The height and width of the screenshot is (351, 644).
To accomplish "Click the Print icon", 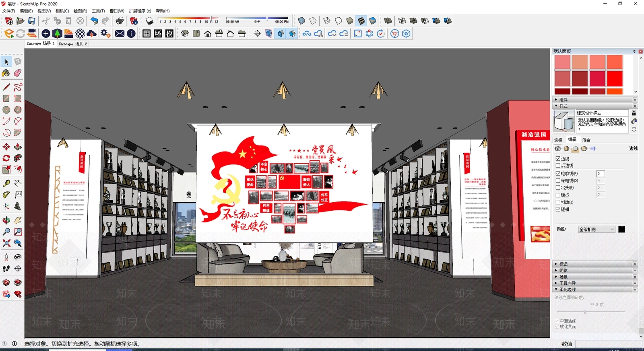I will point(120,21).
